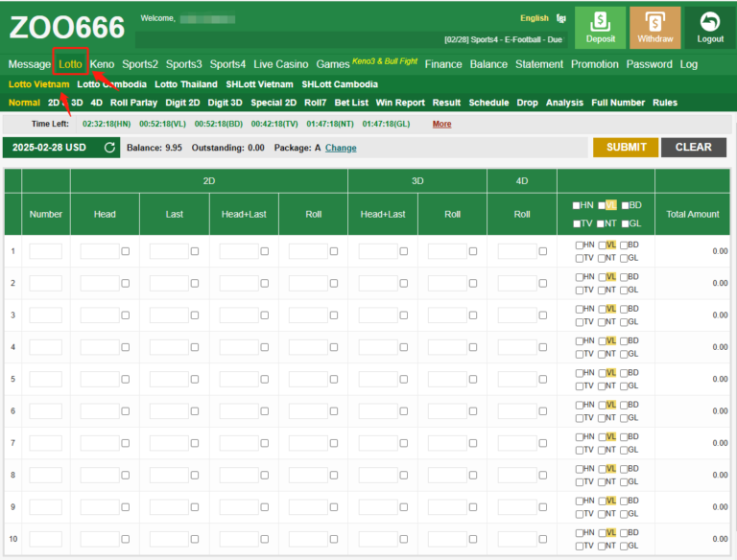The height and width of the screenshot is (560, 737).
Task: Open the Message menu
Action: pyautogui.click(x=29, y=64)
